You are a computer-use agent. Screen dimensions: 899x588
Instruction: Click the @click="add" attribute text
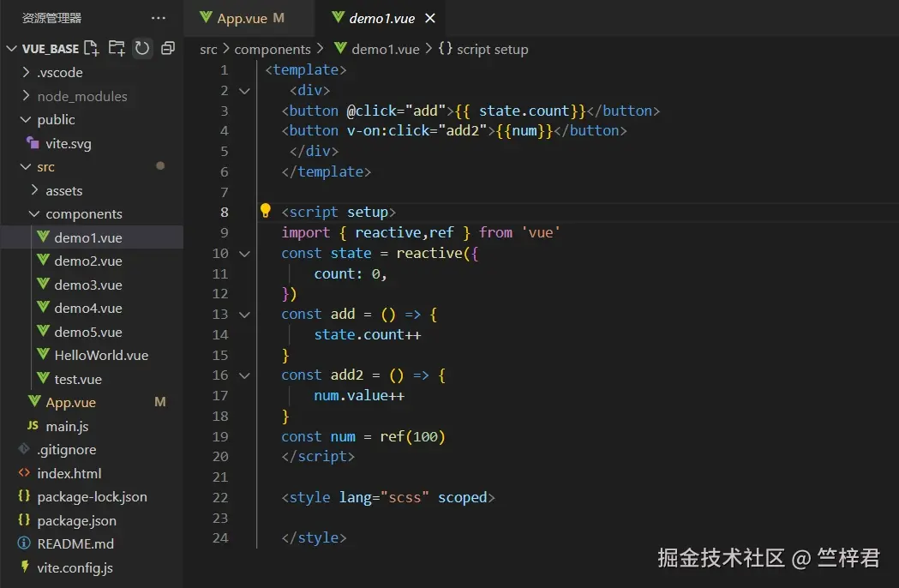coord(396,111)
